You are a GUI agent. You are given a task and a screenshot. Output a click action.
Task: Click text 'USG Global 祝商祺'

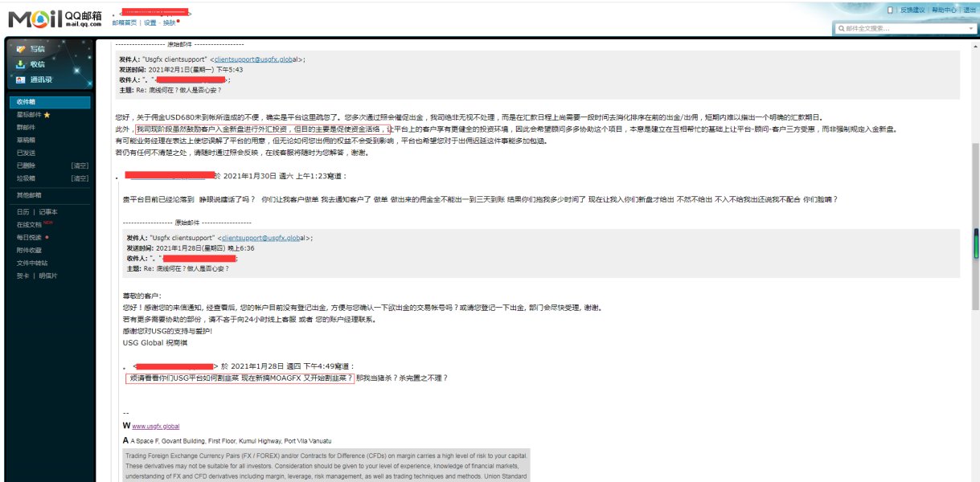[x=154, y=342]
